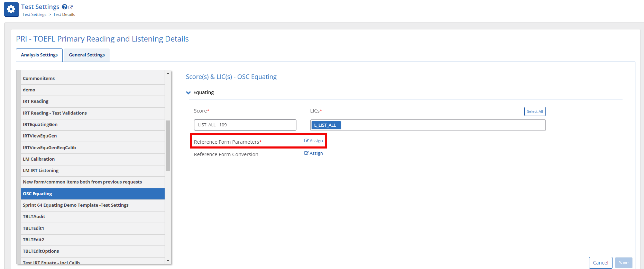Open the external link icon beside Test Settings
The image size is (644, 269).
pos(71,7)
